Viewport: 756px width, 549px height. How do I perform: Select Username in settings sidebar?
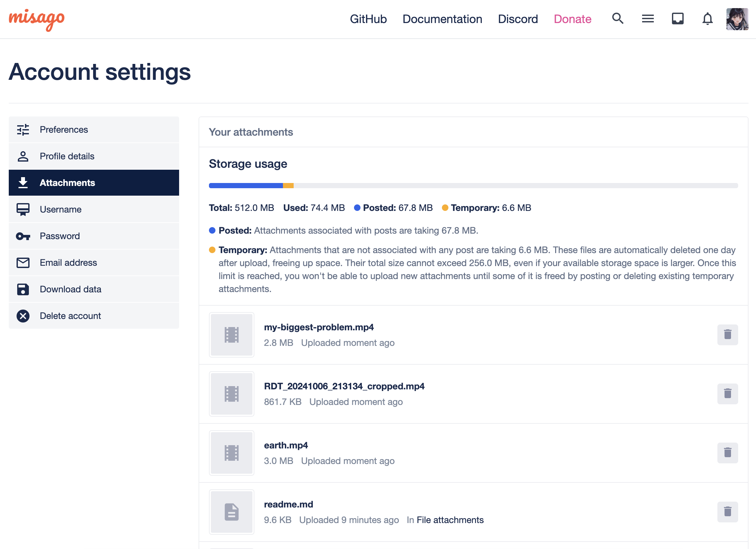point(61,209)
